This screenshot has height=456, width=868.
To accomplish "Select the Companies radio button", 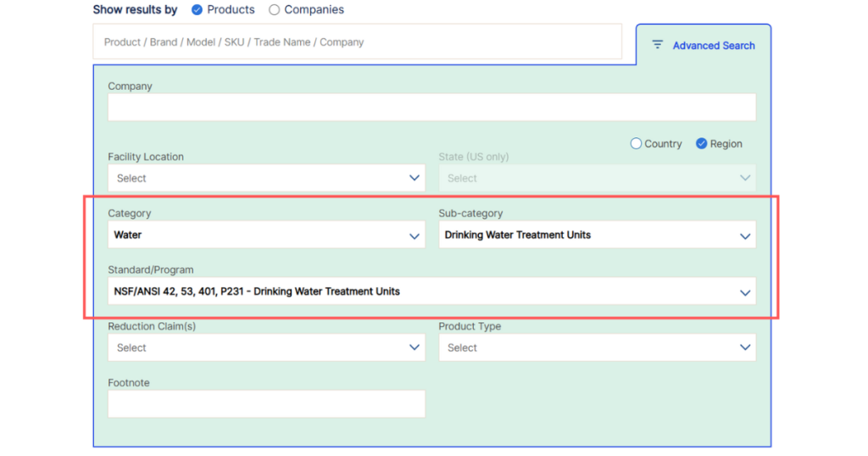I will click(274, 9).
